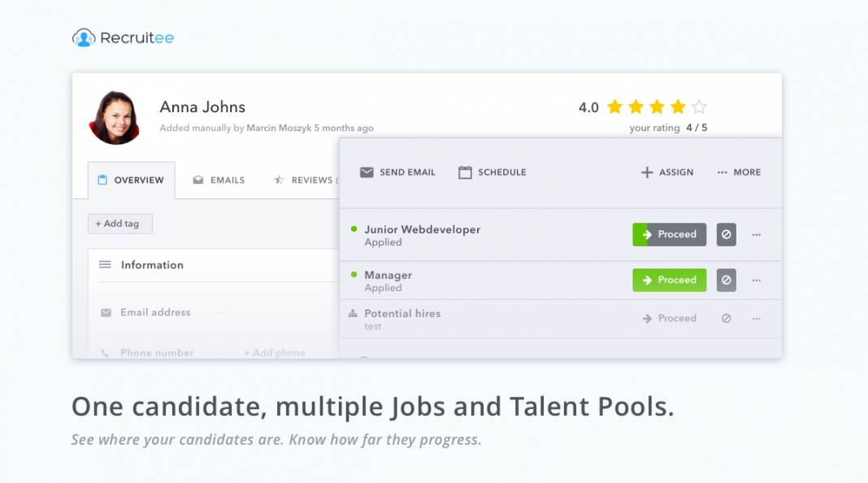Viewport: 868px width, 483px height.
Task: Disqualify the Junior Webdeveloper application
Action: [726, 234]
